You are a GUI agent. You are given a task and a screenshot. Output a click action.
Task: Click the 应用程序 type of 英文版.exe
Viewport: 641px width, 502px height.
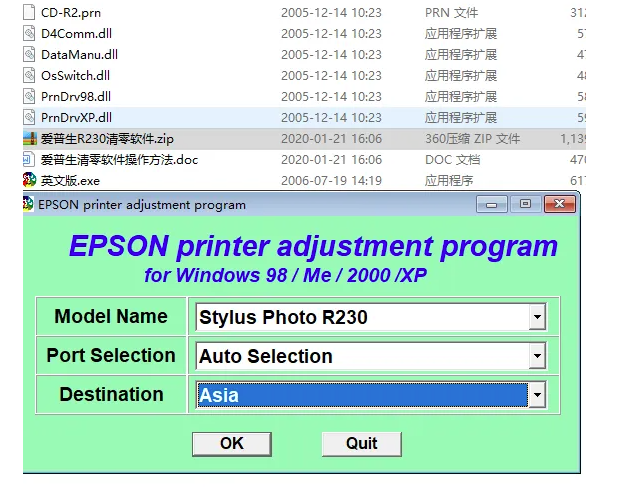click(449, 181)
